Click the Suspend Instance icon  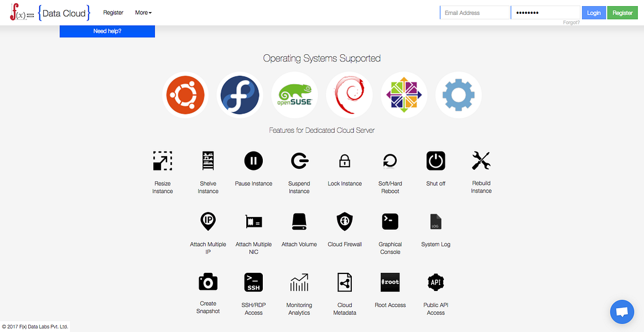300,160
